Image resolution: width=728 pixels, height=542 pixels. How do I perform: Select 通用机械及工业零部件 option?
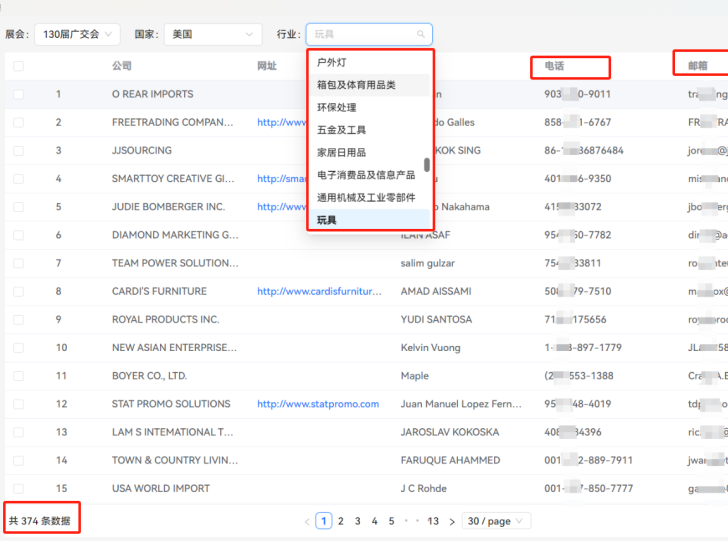point(369,198)
